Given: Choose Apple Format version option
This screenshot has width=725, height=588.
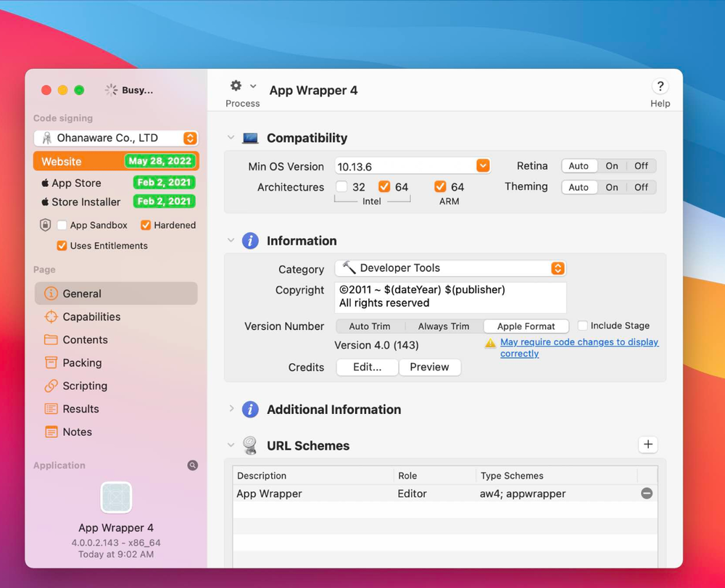Looking at the screenshot, I should tap(526, 326).
